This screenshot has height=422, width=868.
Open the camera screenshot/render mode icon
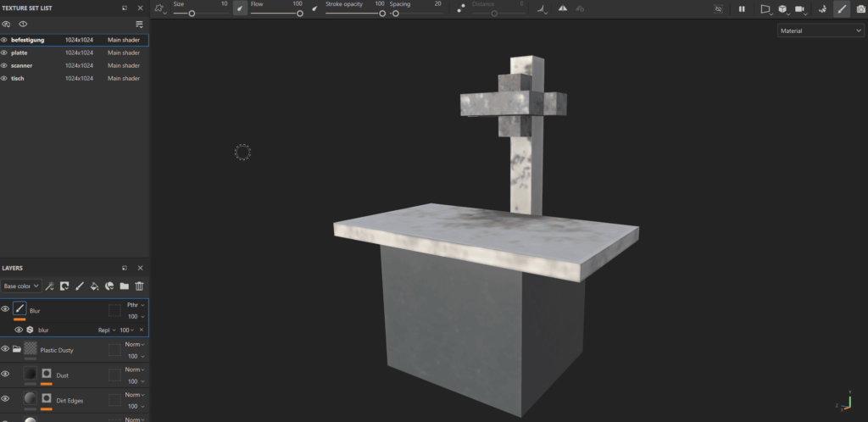861,8
